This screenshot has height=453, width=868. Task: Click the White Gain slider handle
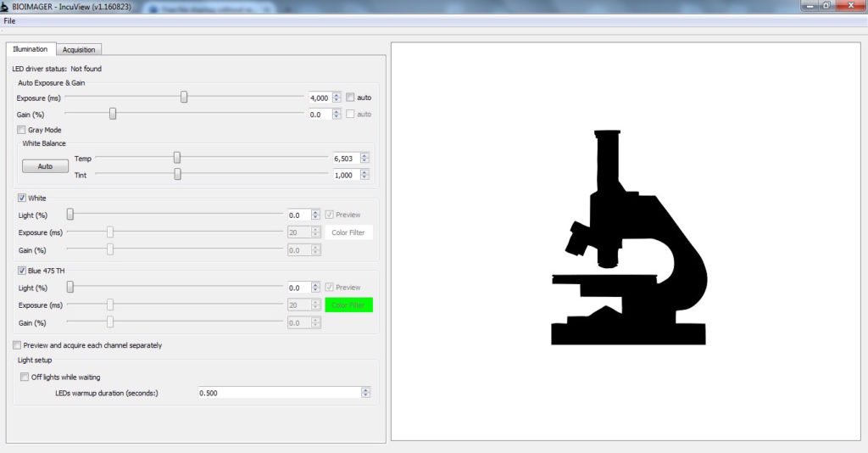point(110,249)
